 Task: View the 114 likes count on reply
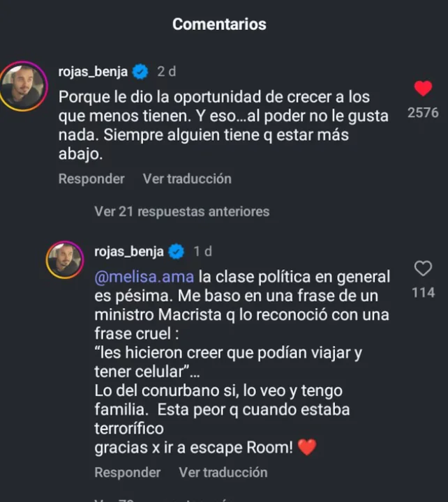tap(423, 292)
